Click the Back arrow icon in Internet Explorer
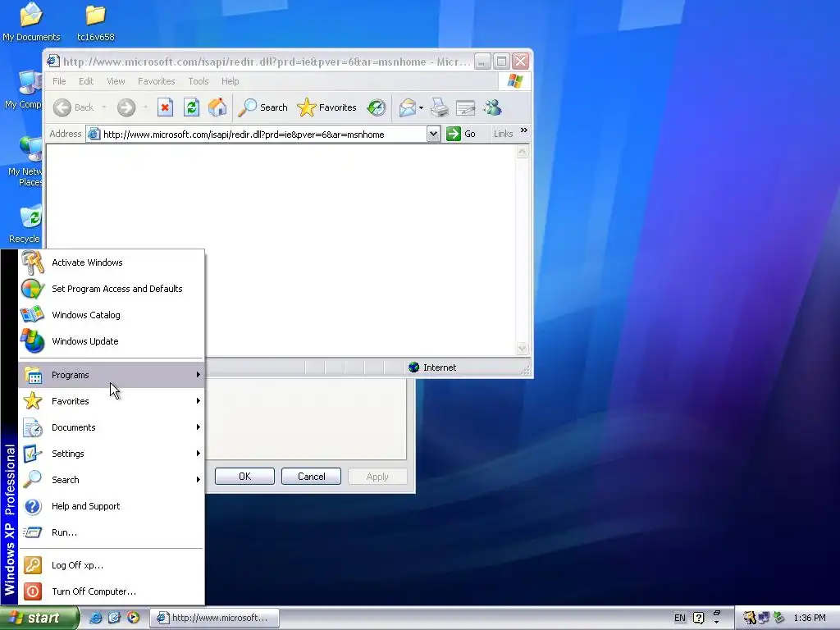Screen dimensions: 840x630 (x=62, y=107)
